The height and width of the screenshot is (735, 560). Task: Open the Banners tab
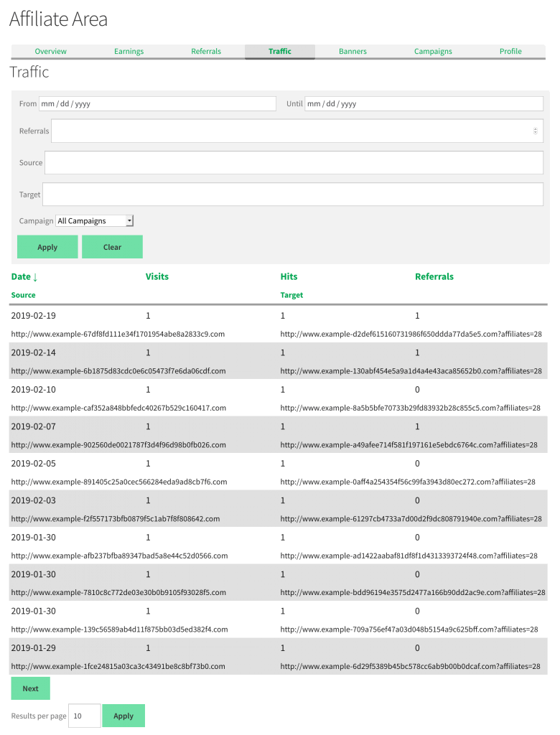pos(353,51)
